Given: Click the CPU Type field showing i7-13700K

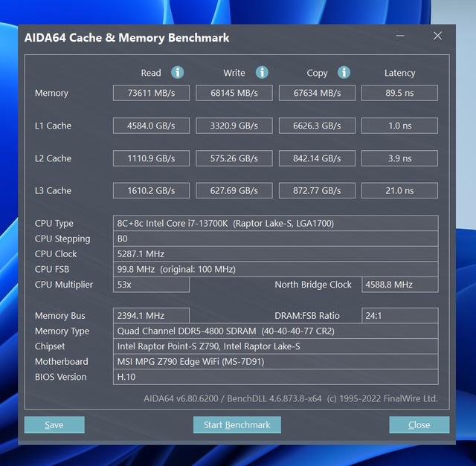Looking at the screenshot, I should [276, 223].
